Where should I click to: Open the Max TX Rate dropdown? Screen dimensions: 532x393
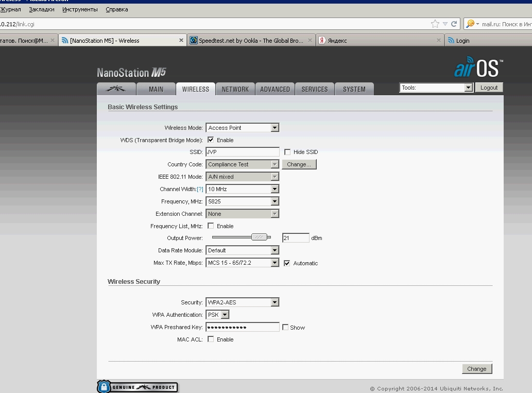click(x=242, y=263)
